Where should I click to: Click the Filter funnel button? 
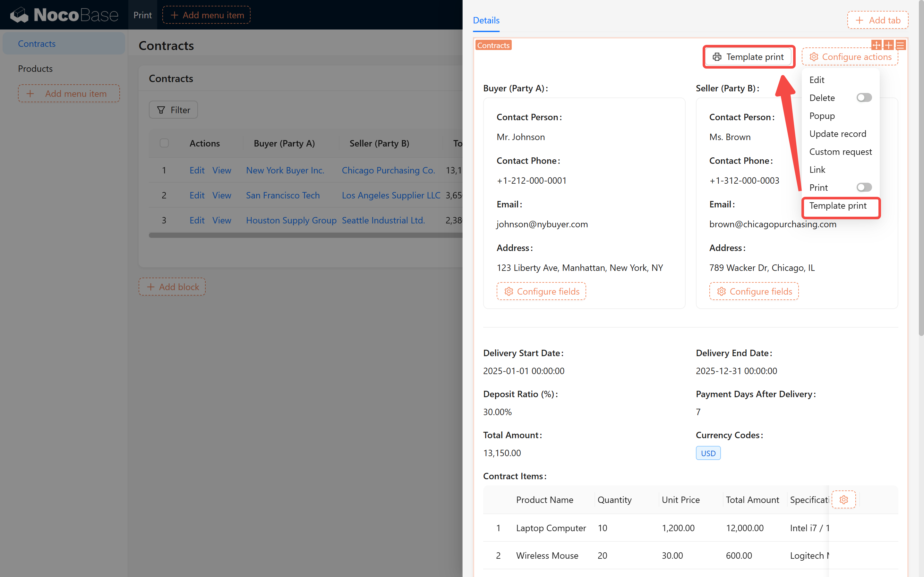click(173, 110)
